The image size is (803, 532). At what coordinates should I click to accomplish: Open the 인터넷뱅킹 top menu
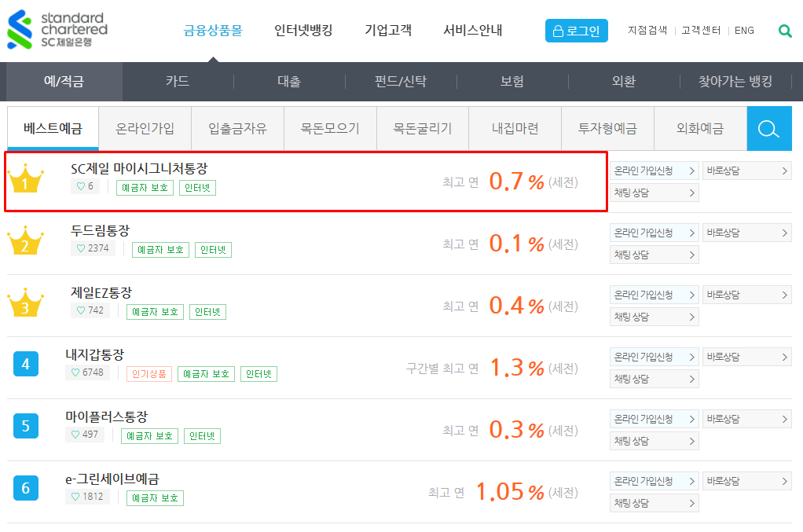[x=303, y=31]
